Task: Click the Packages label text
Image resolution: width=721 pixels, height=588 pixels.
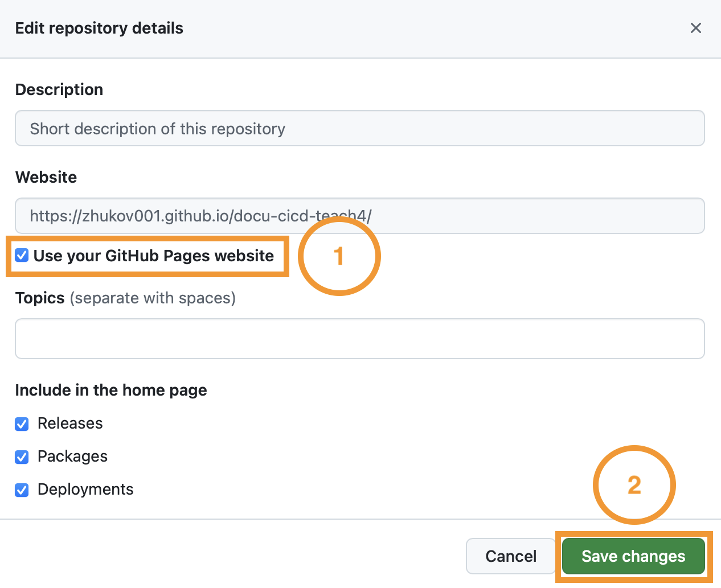Action: [x=72, y=457]
